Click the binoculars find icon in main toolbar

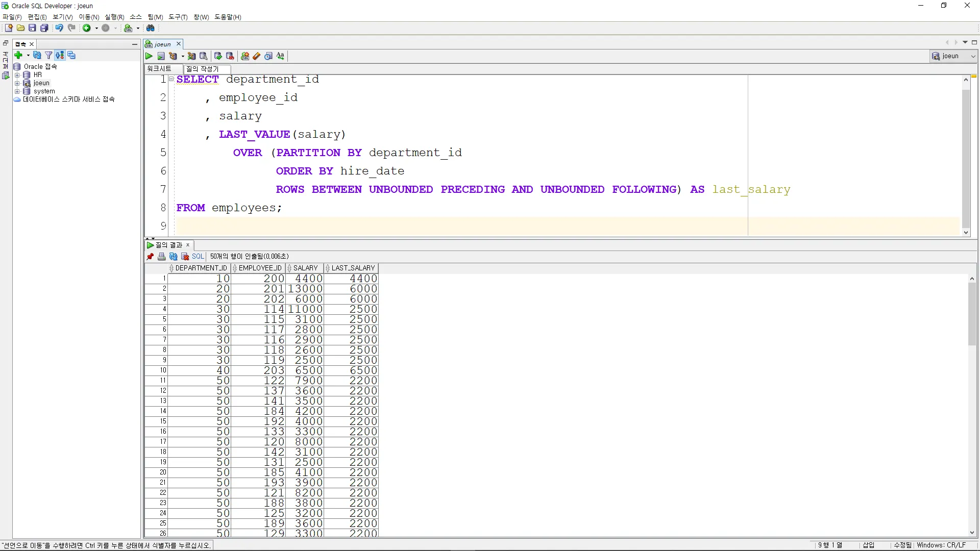(x=151, y=28)
